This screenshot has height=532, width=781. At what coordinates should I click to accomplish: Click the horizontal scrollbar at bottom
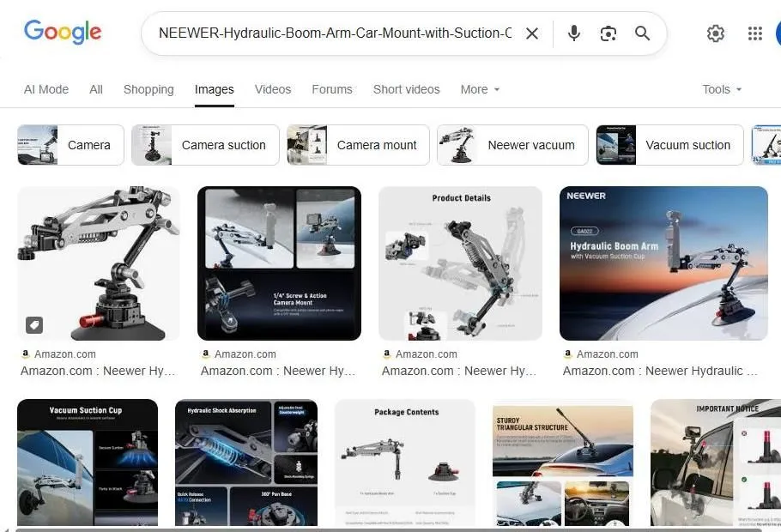pyautogui.click(x=389, y=530)
